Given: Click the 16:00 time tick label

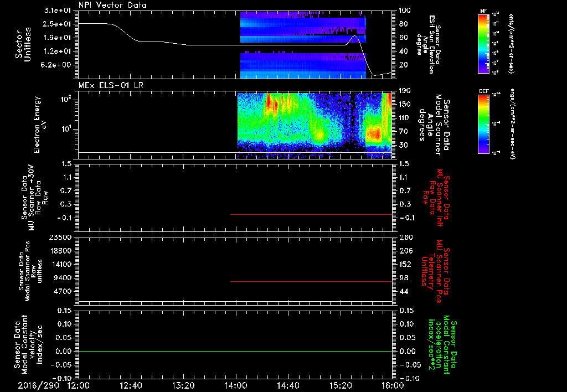Looking at the screenshot, I should click(393, 385).
